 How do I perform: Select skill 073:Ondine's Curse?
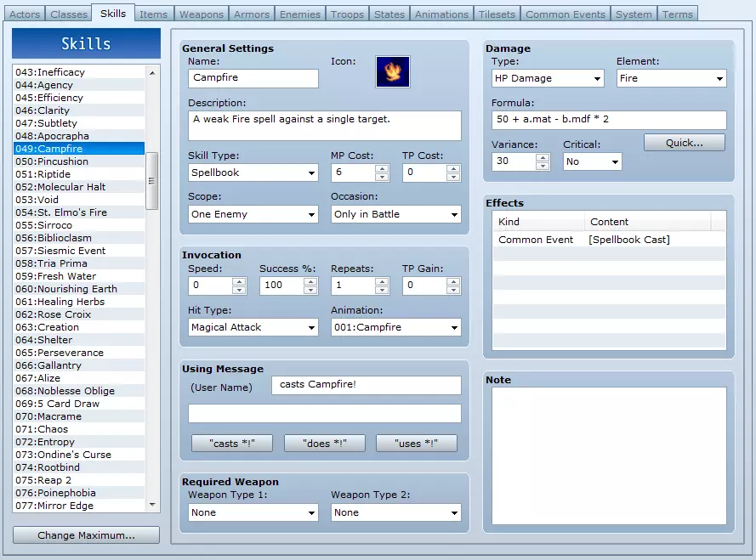coord(79,455)
